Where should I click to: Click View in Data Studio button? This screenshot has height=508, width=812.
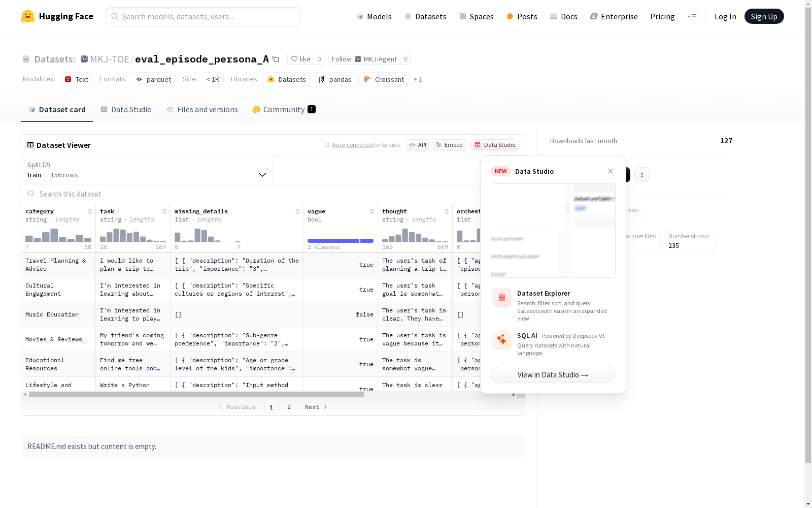point(553,375)
